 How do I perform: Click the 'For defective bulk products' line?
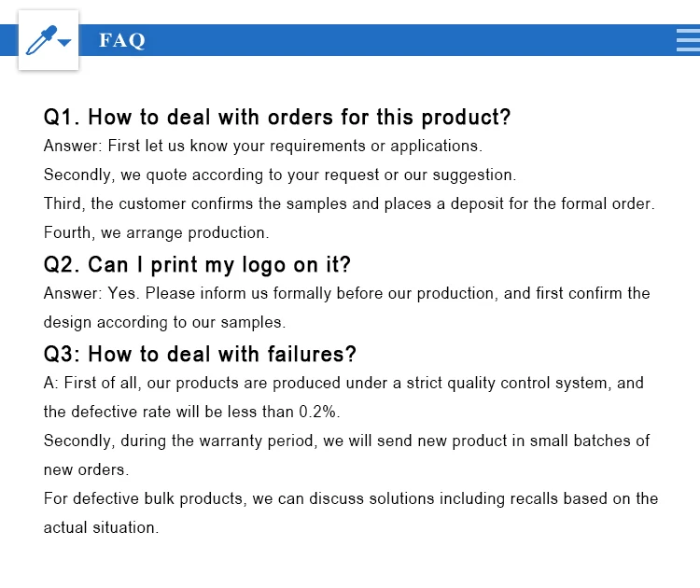351,498
